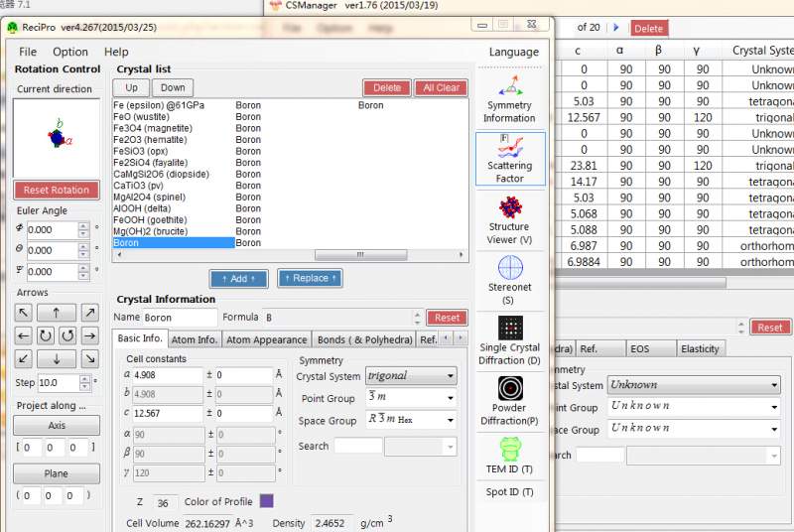Open the Scattering Factor tool

(x=510, y=159)
